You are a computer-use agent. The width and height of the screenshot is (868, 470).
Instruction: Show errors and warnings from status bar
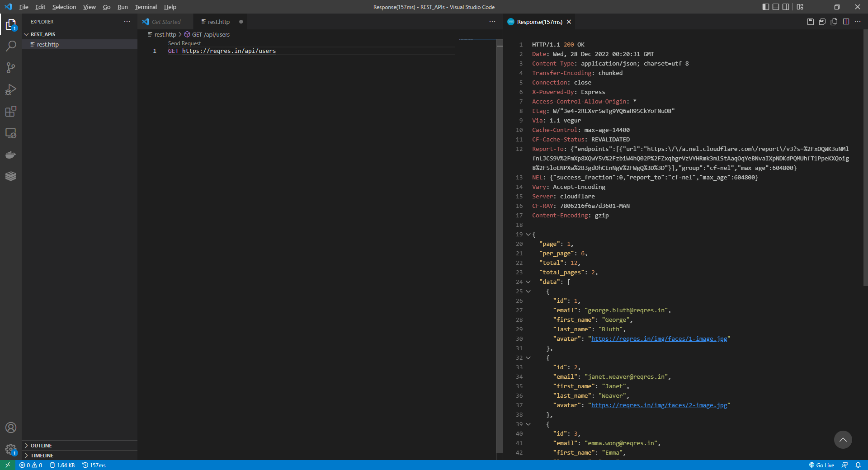[31, 465]
